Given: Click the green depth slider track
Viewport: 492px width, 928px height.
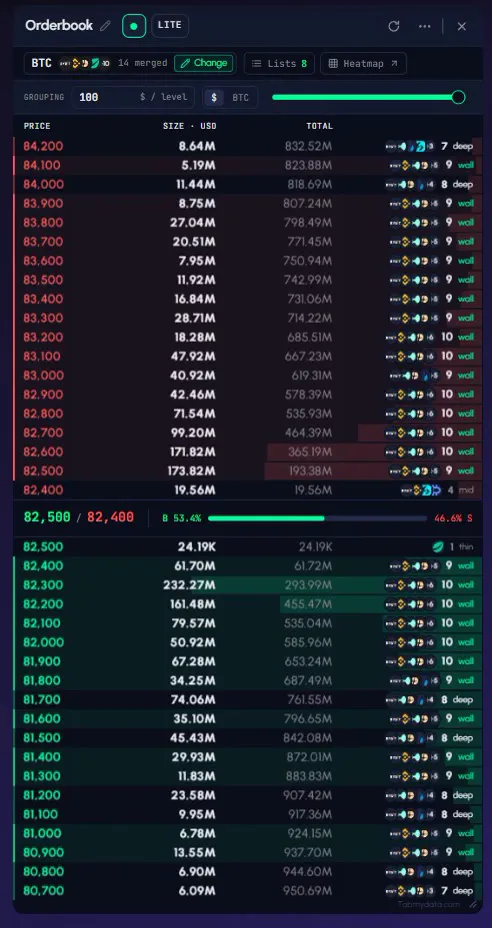Looking at the screenshot, I should click(364, 97).
